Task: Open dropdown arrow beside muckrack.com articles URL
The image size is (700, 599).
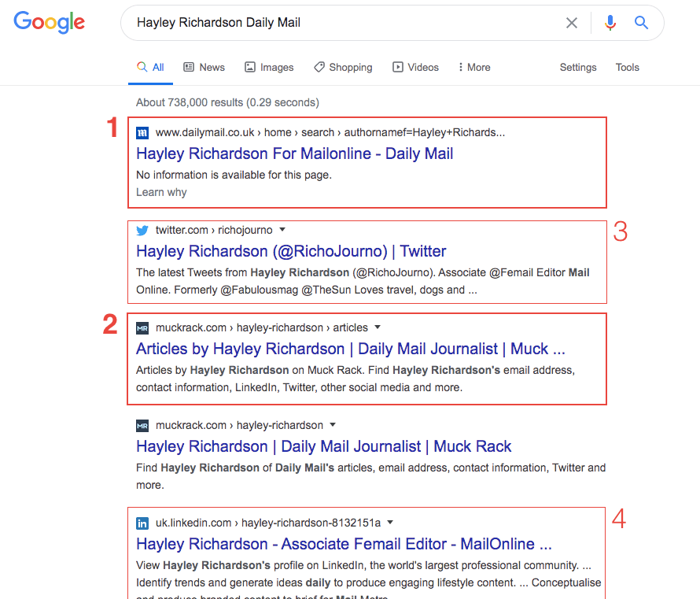Action: coord(378,327)
